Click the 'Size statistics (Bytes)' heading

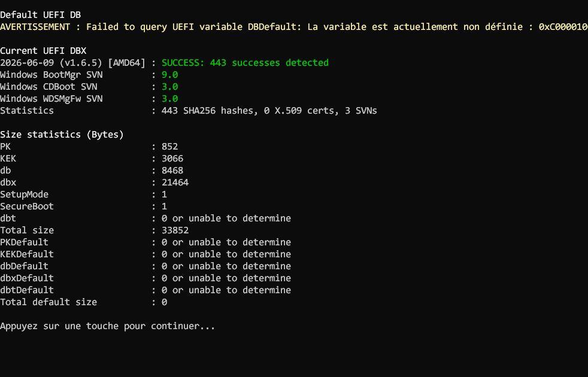pos(62,135)
